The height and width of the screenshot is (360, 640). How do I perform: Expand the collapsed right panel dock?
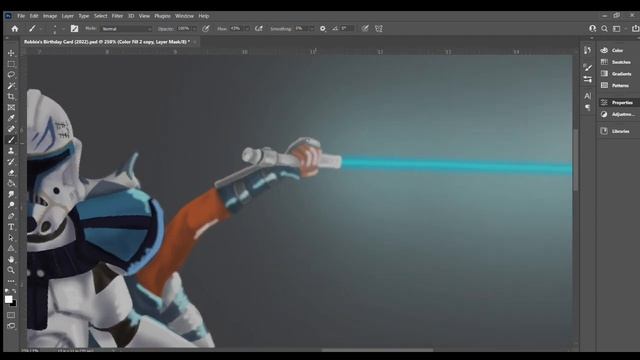click(592, 38)
